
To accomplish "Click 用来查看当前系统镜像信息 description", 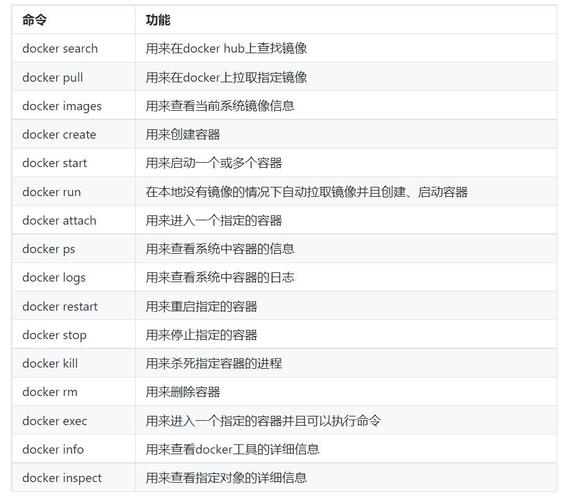I will pyautogui.click(x=220, y=106).
